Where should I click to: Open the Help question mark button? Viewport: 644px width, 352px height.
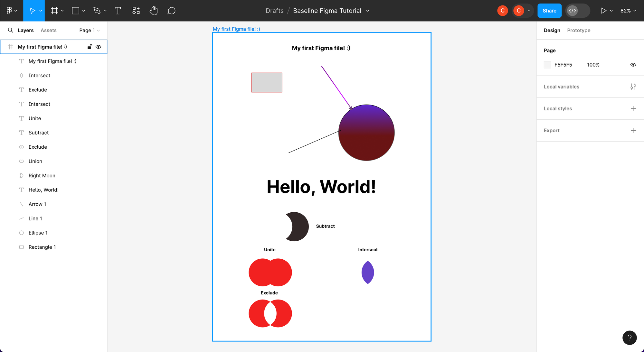click(x=630, y=338)
